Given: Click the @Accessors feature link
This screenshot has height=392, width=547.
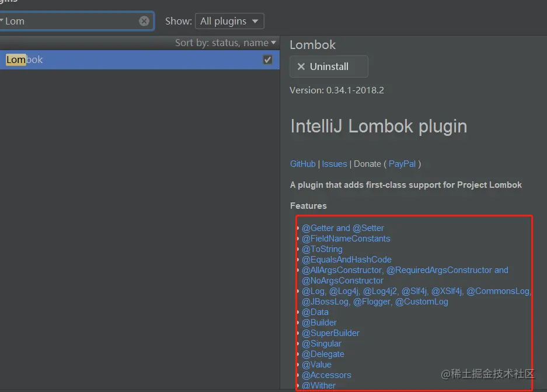Looking at the screenshot, I should coord(326,375).
